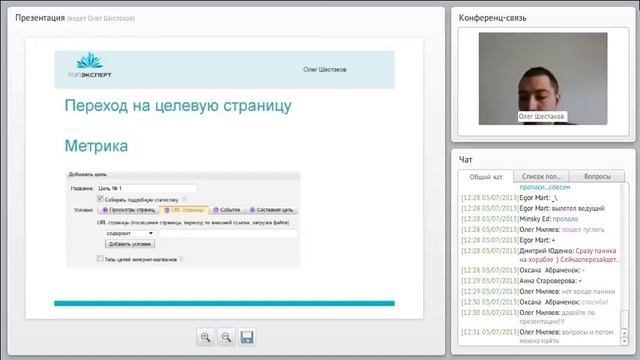
Task: Click Оксана Абраменок's message 'спасибо!'
Action: (x=595, y=302)
